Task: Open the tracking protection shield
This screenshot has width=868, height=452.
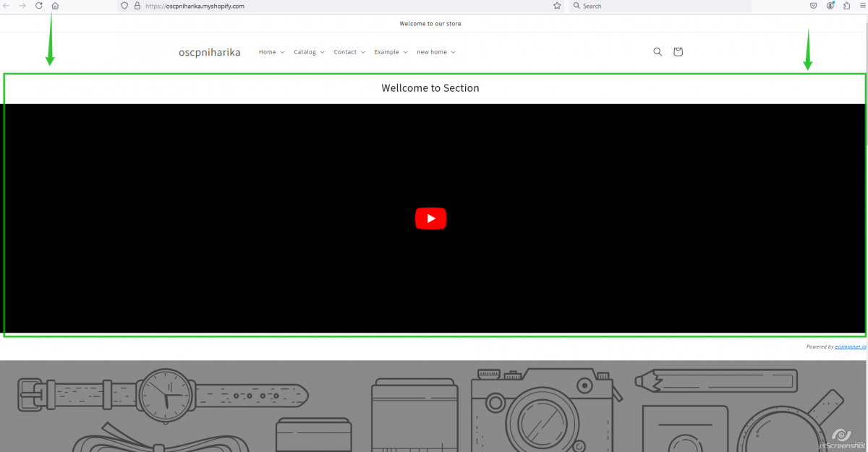Action: (x=123, y=6)
